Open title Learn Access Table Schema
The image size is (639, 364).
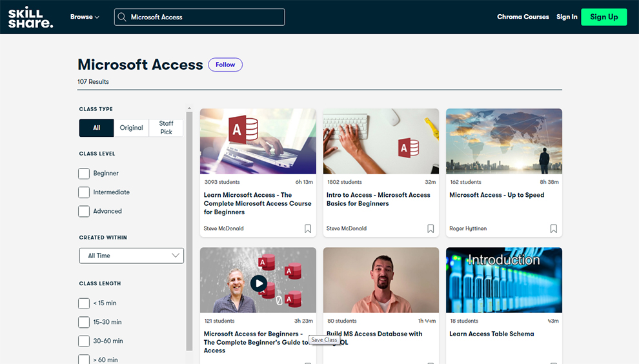tap(491, 334)
